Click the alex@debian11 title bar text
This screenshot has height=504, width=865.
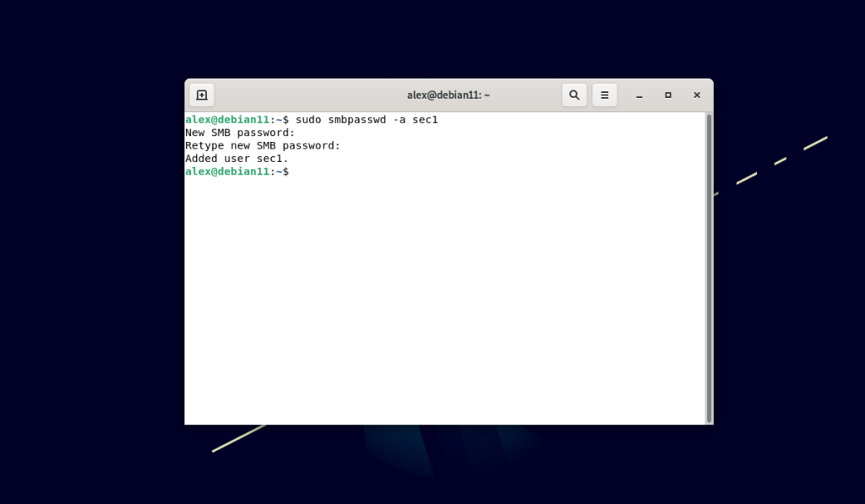[x=449, y=95]
